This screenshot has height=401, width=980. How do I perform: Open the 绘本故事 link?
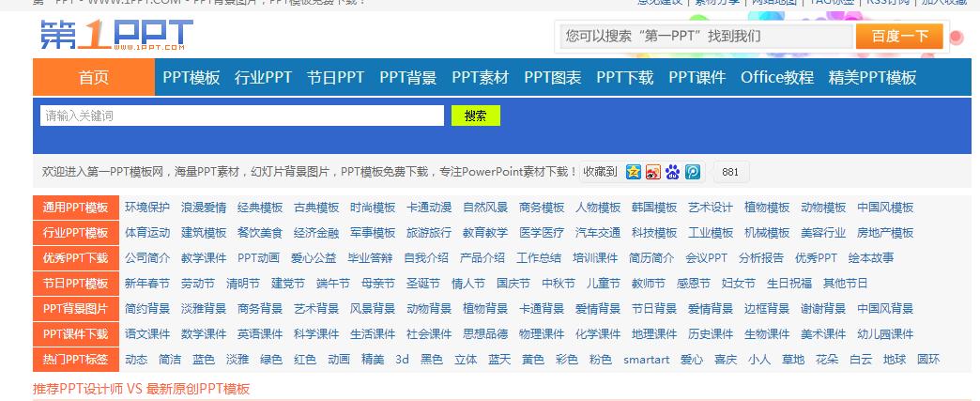click(871, 257)
